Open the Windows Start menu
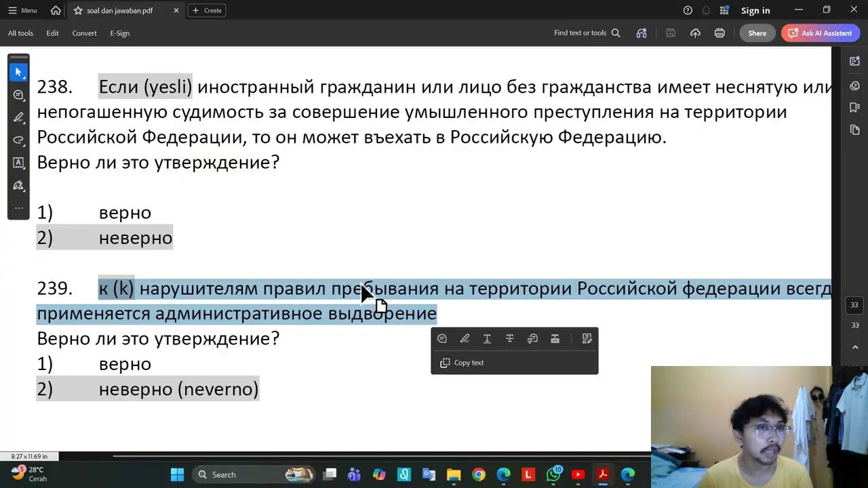 177,474
